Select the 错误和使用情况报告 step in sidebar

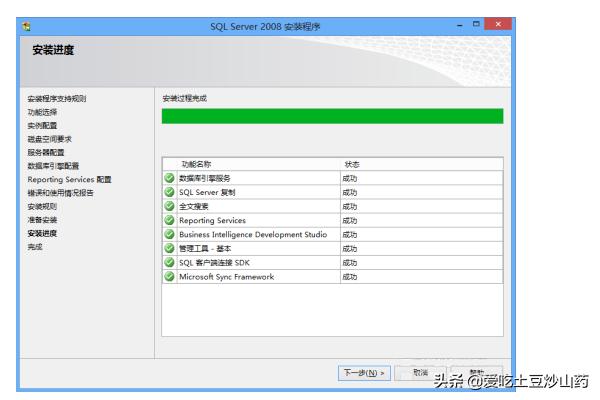pos(60,193)
